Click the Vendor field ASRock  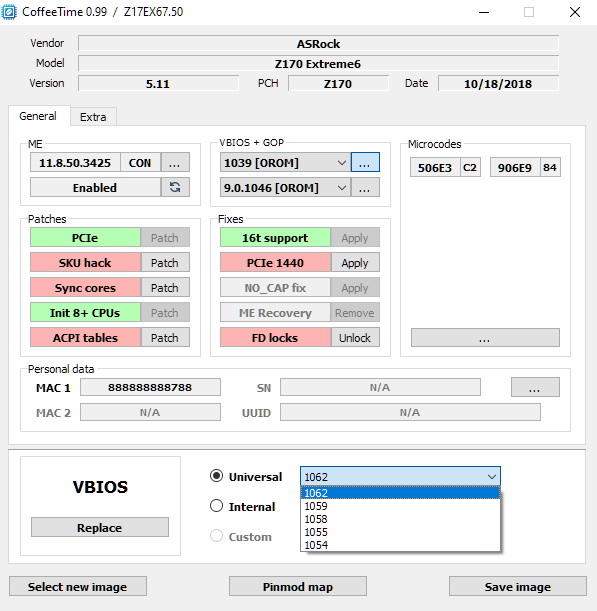coord(318,44)
